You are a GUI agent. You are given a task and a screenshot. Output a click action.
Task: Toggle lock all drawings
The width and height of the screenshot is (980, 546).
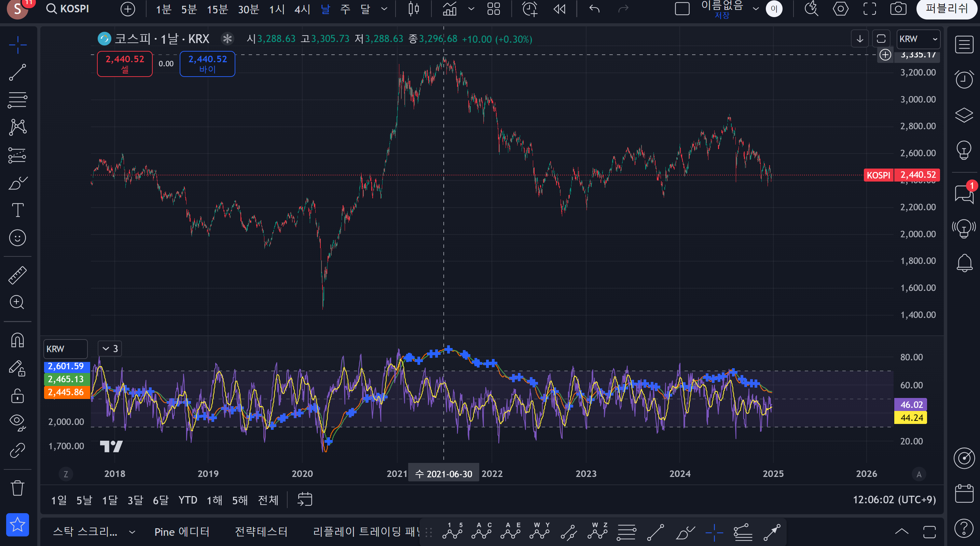pyautogui.click(x=17, y=396)
